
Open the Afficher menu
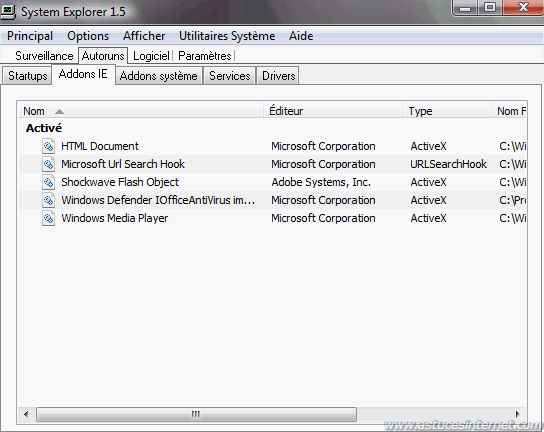tap(144, 36)
